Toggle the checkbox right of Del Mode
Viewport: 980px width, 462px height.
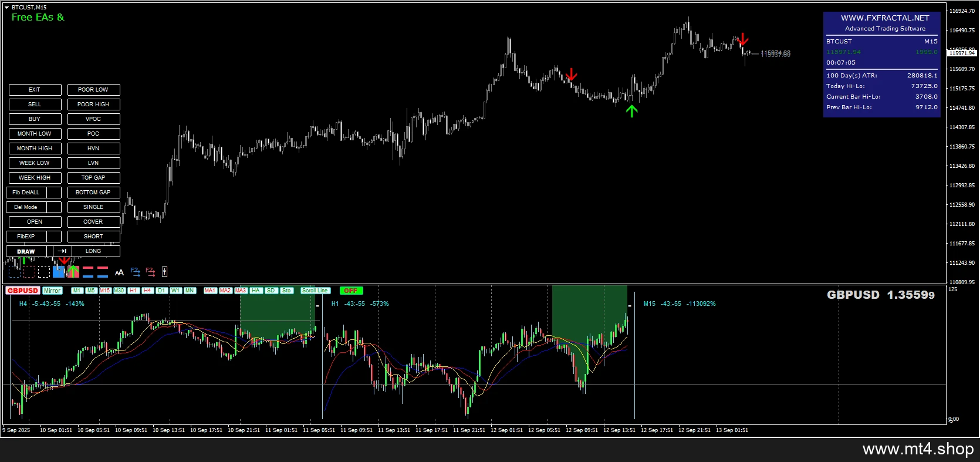pos(54,207)
